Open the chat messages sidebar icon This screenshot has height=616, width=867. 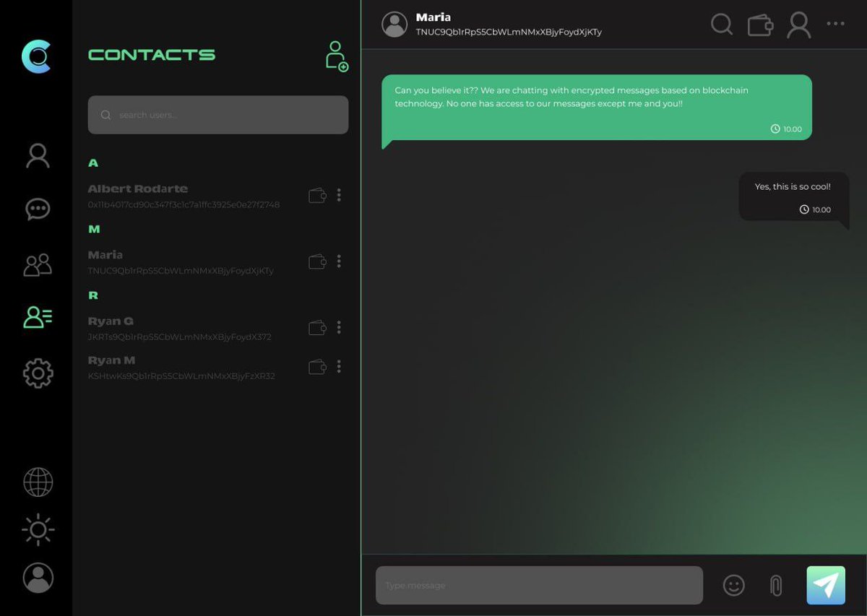tap(38, 209)
